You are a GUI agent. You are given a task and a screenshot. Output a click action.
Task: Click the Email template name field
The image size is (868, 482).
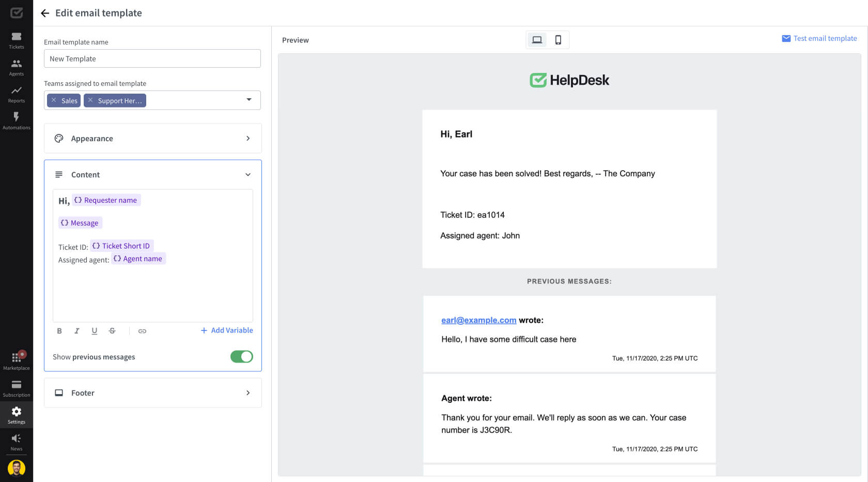pyautogui.click(x=152, y=59)
